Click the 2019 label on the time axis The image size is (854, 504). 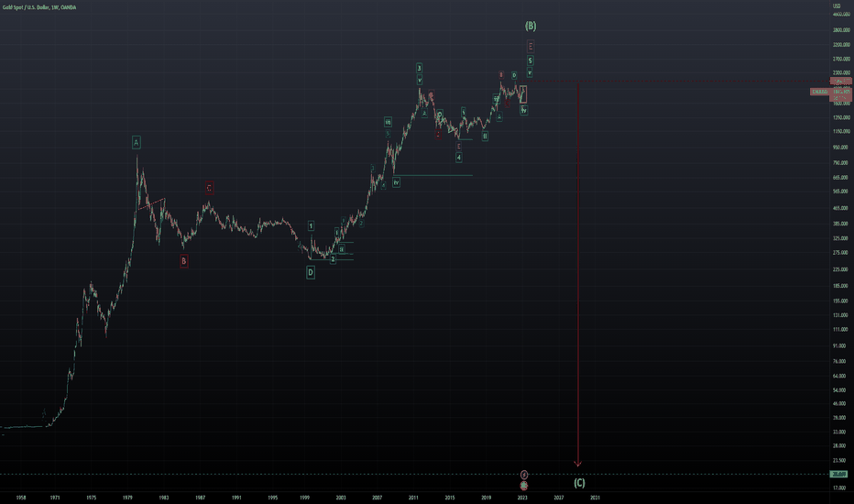(x=486, y=498)
